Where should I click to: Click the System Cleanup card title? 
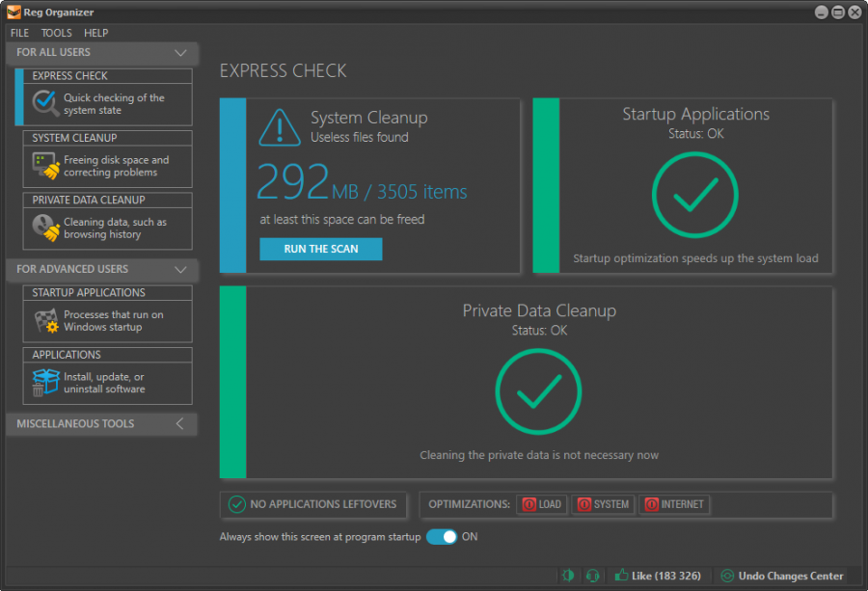coord(368,118)
